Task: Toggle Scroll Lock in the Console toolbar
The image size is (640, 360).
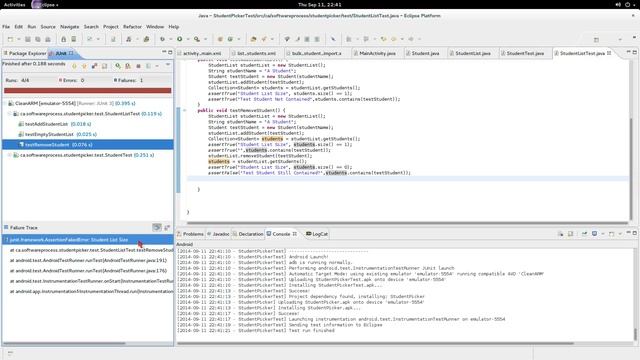Action: [x=571, y=234]
